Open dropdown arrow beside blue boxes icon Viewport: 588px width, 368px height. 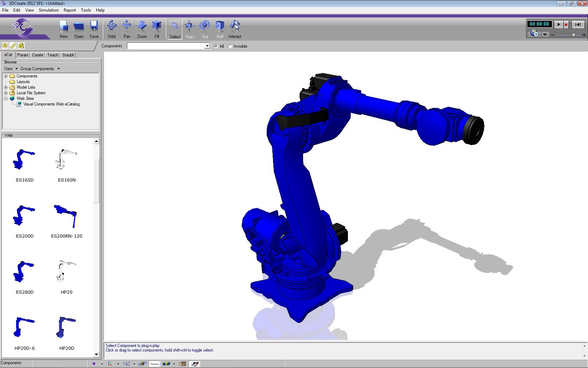click(x=174, y=364)
